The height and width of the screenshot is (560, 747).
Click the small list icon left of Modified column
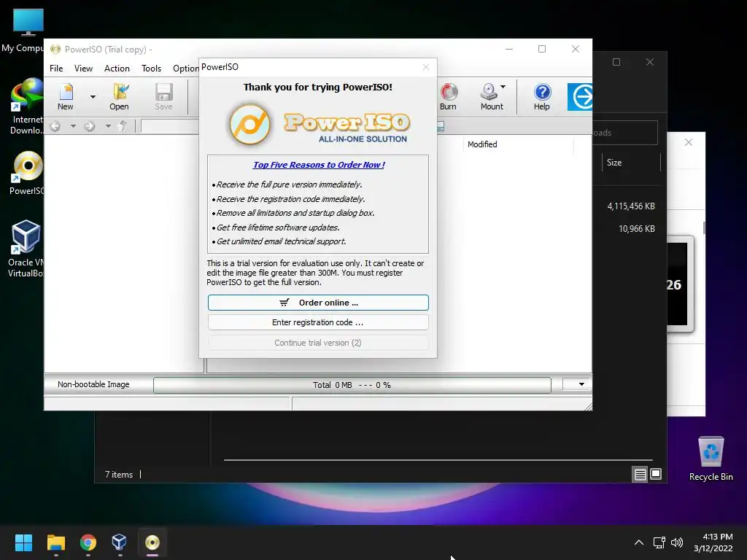pyautogui.click(x=441, y=126)
